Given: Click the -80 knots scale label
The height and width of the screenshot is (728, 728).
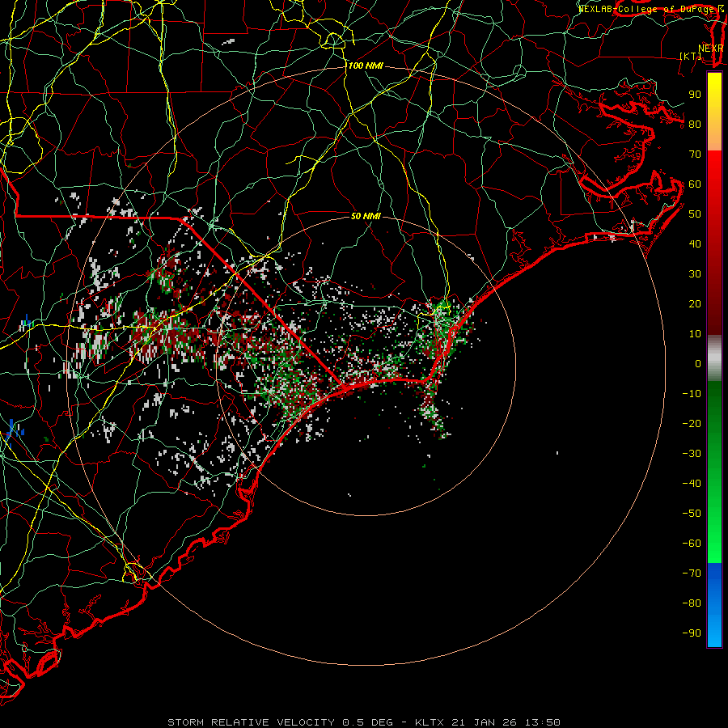Looking at the screenshot, I should 692,603.
